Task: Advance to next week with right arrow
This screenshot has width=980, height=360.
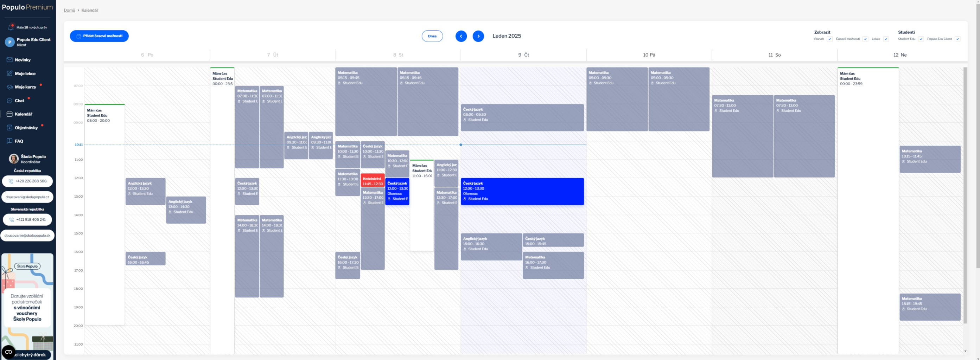Action: click(478, 36)
